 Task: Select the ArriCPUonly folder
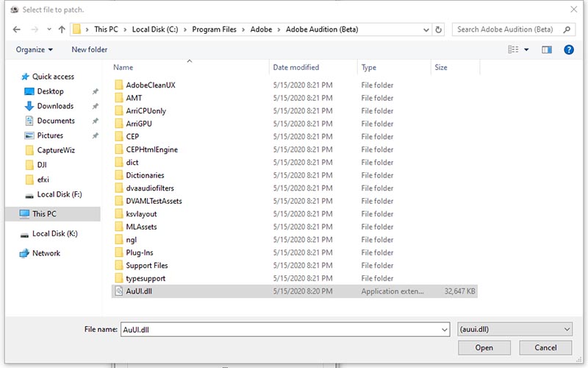coord(146,111)
